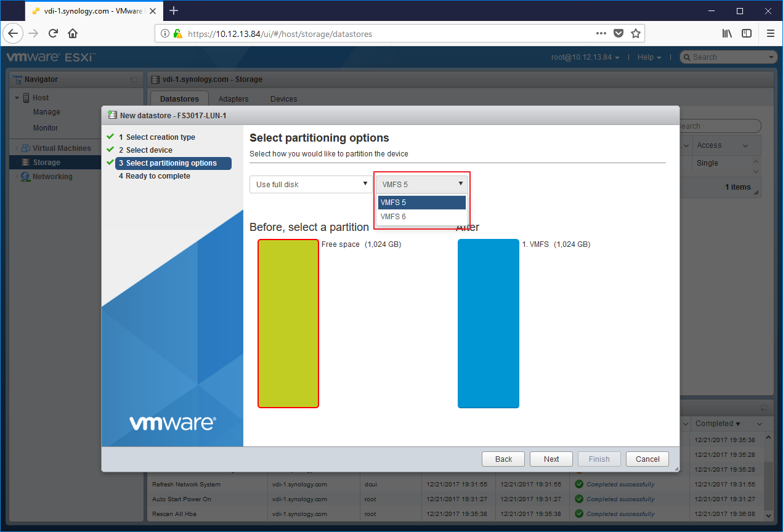
Task: Cancel the New datastore wizard
Action: pyautogui.click(x=647, y=459)
